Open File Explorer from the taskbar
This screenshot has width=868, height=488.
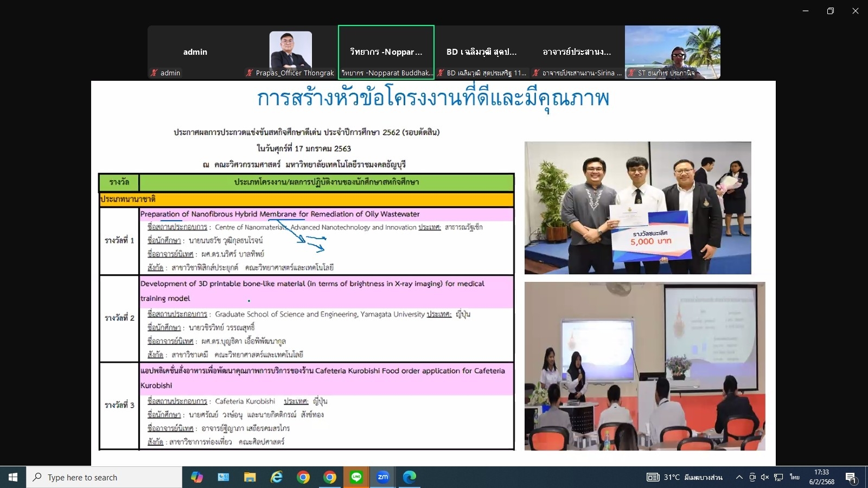coord(250,477)
